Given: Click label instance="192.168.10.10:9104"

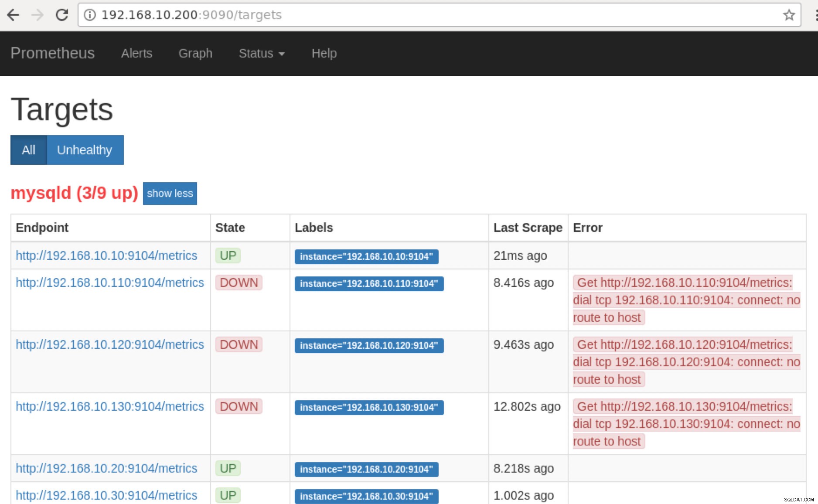Looking at the screenshot, I should tap(366, 256).
